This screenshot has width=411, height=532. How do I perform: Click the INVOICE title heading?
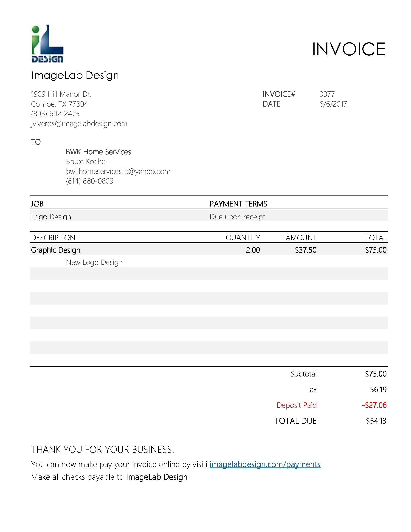(348, 49)
